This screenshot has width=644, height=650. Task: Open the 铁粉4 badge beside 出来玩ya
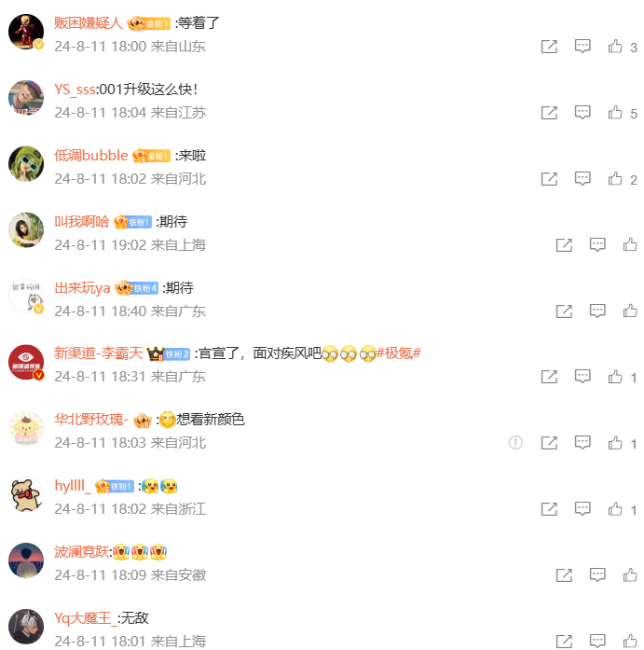coord(137,287)
